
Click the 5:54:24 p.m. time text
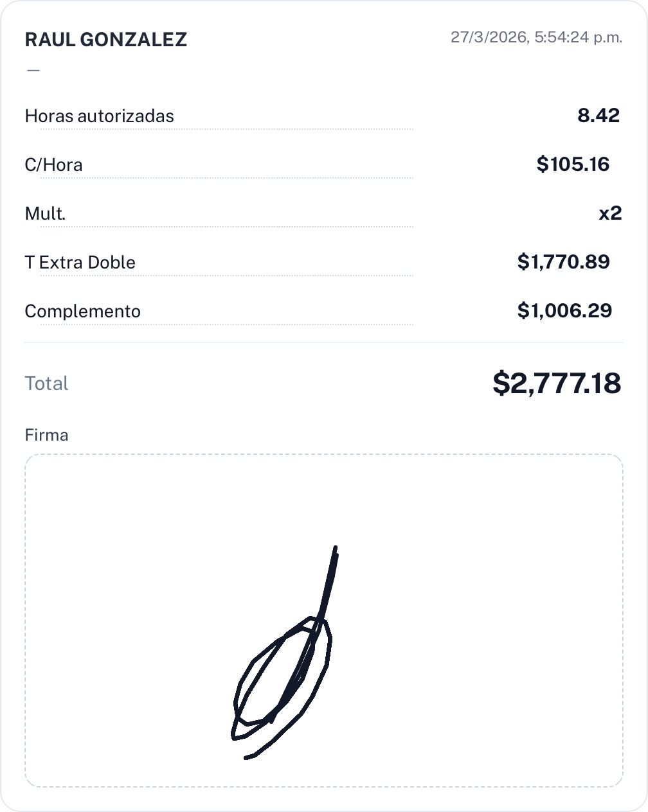(x=579, y=37)
